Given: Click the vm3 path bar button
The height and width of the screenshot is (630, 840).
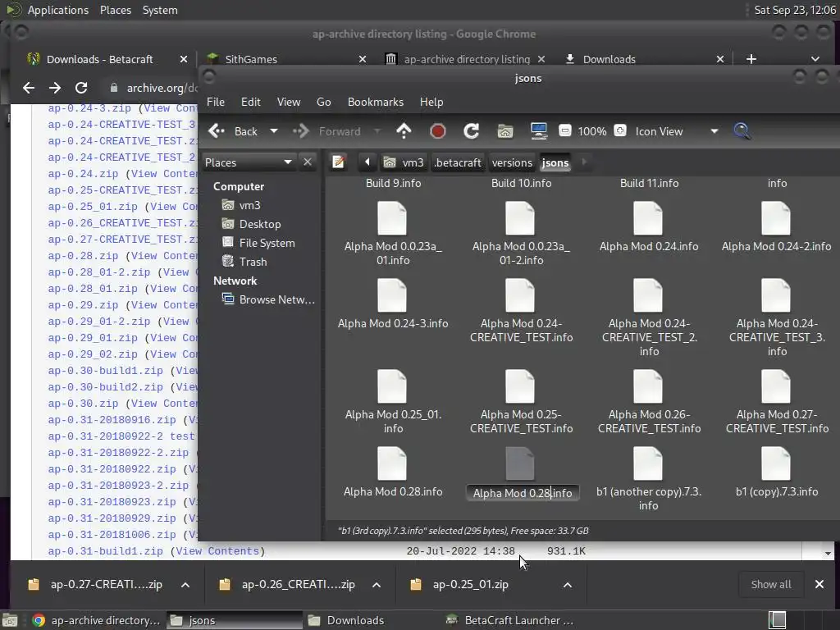Looking at the screenshot, I should coord(404,162).
